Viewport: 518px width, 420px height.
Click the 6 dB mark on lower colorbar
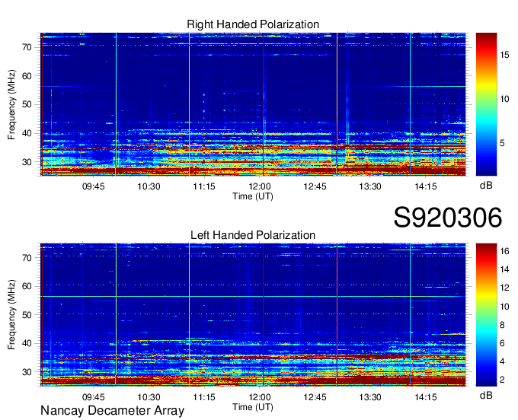pyautogui.click(x=503, y=343)
